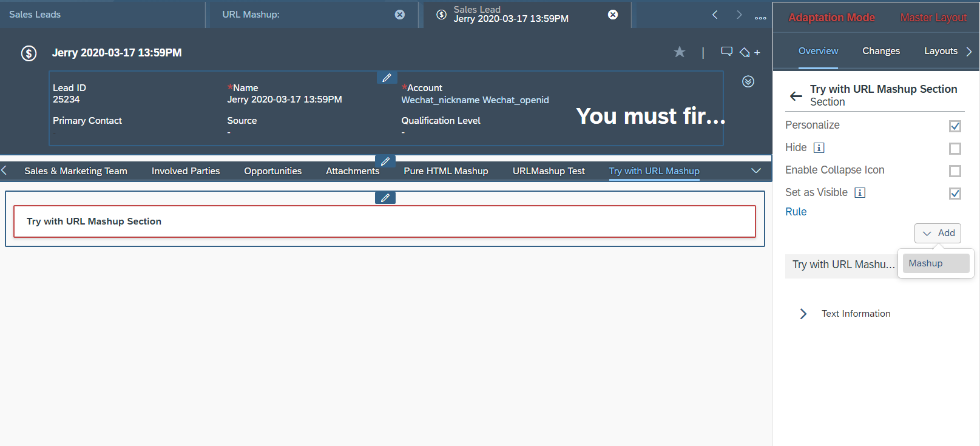Click info icon next to Hide
This screenshot has width=980, height=446.
[x=819, y=147]
